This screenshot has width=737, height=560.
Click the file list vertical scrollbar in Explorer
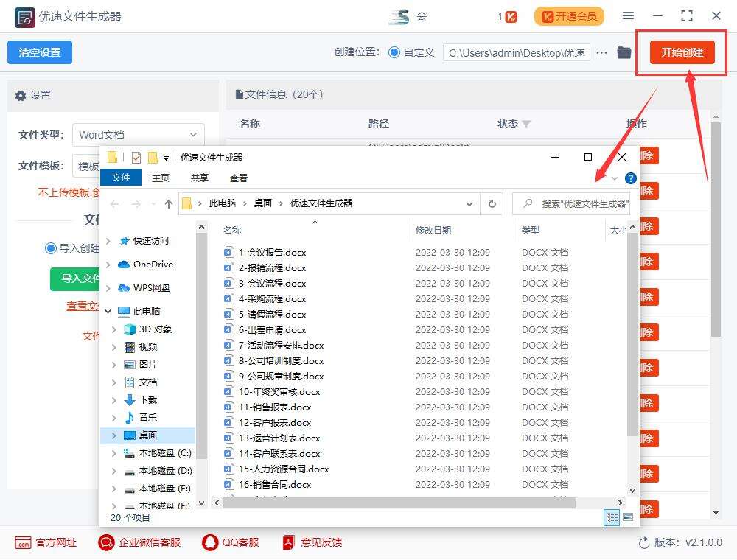(632, 334)
